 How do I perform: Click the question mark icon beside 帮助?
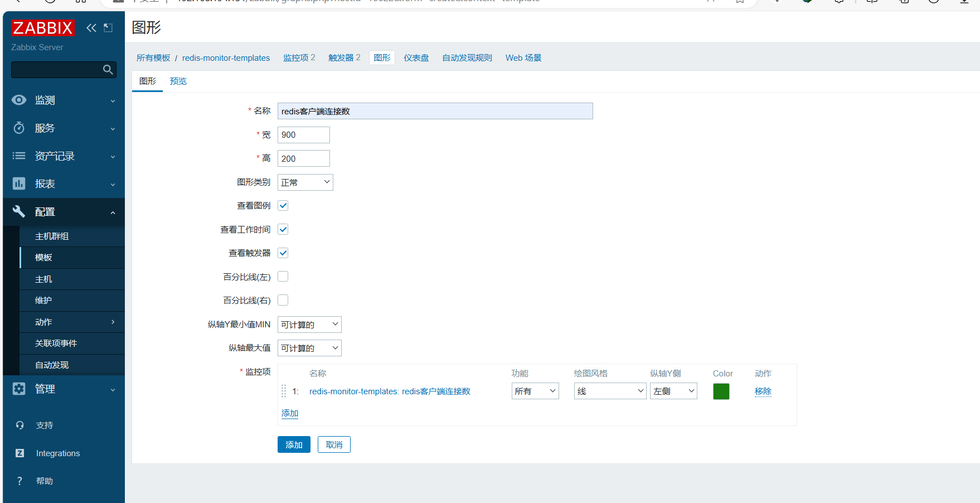(20, 481)
